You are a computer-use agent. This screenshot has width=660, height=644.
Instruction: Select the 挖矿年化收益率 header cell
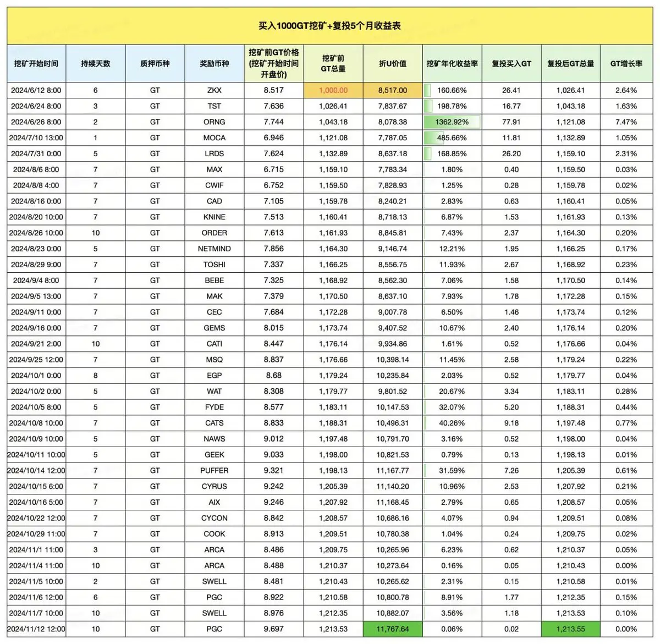click(452, 64)
